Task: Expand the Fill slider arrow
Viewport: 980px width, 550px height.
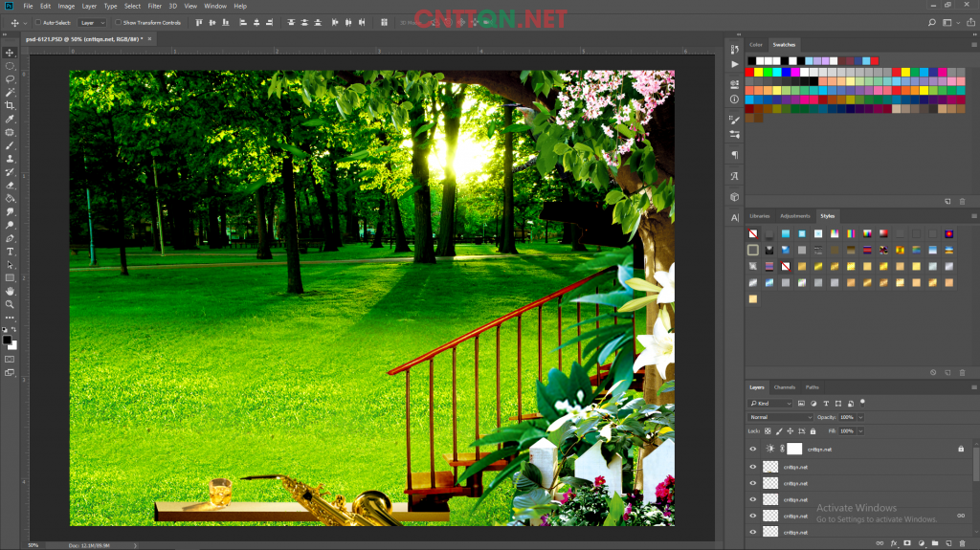Action: [x=860, y=431]
